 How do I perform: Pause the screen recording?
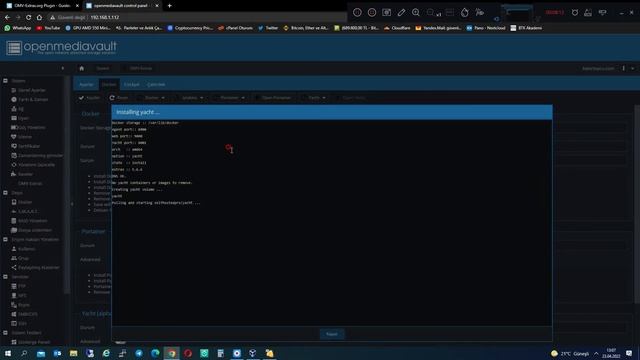click(357, 13)
